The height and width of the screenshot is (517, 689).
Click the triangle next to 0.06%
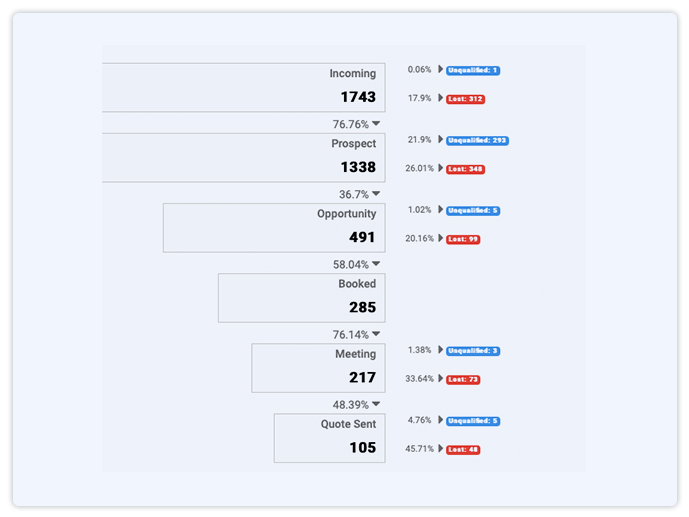(440, 69)
